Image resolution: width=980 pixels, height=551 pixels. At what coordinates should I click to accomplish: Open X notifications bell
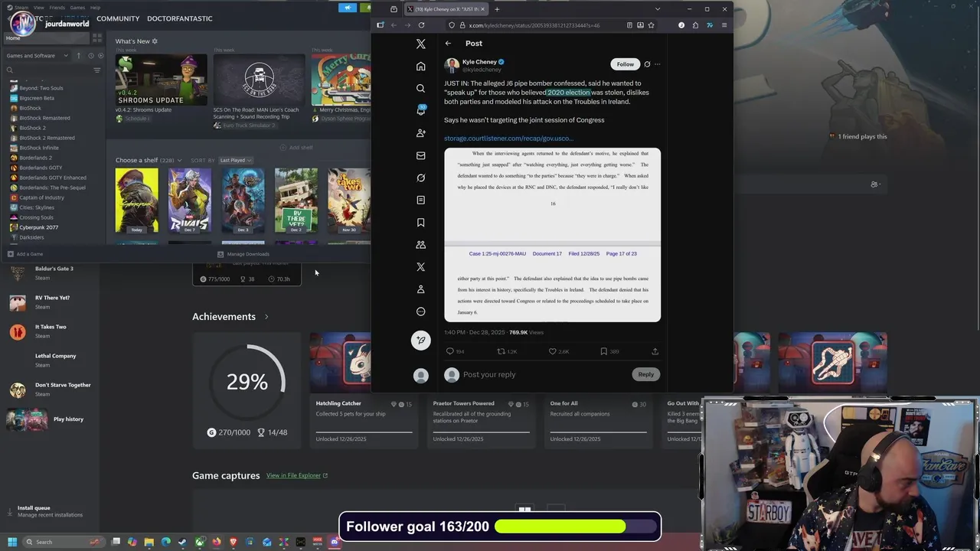(420, 111)
